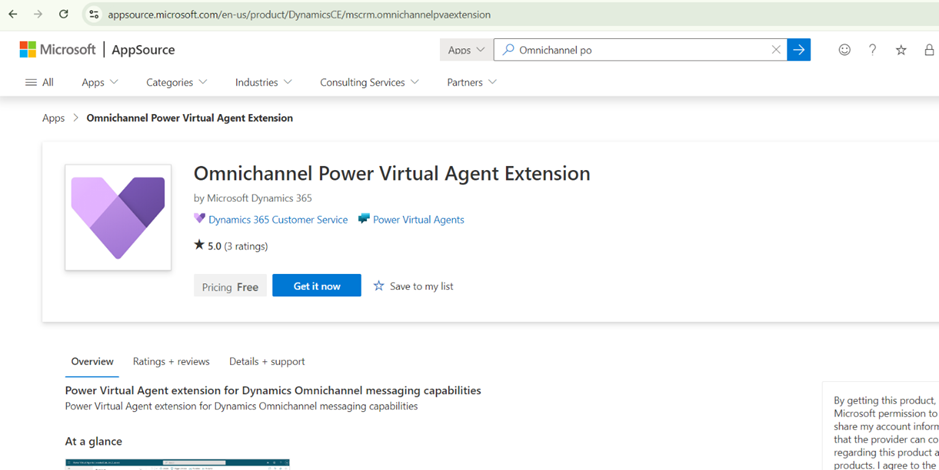Submit search with blue arrow button
Screen dimensions: 939x470
tap(798, 50)
